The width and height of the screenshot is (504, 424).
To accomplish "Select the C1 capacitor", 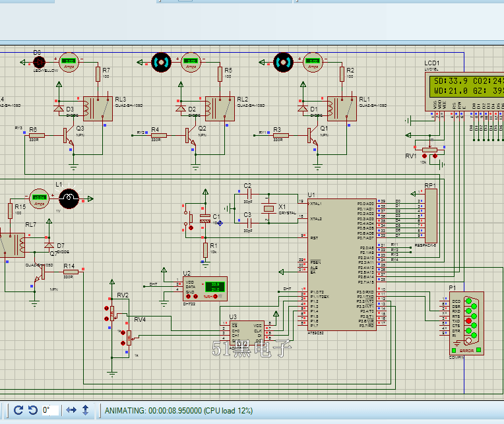I will coord(205,218).
